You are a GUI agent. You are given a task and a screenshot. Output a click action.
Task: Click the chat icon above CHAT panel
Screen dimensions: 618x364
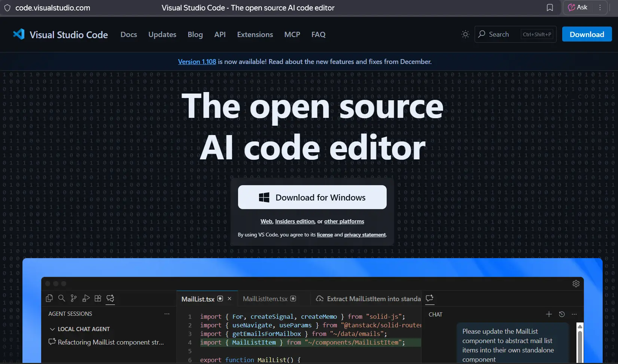(x=430, y=298)
